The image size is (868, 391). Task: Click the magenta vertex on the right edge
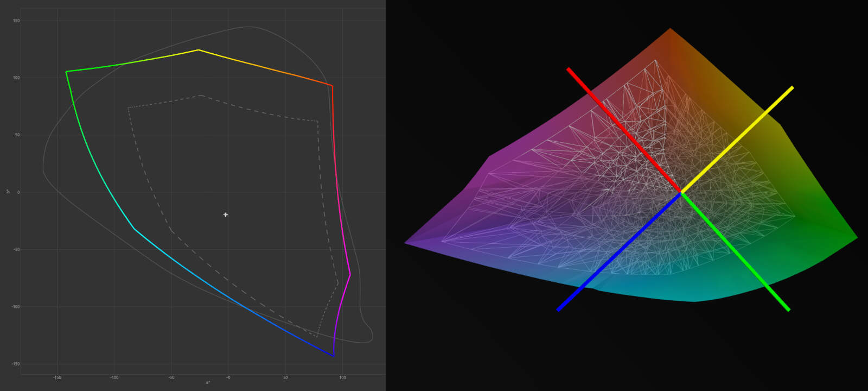[350, 274]
